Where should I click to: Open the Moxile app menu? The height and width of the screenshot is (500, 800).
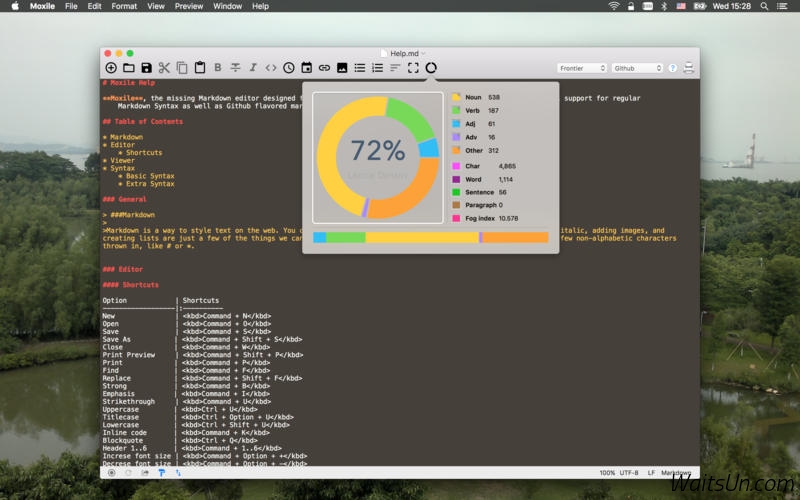[42, 6]
